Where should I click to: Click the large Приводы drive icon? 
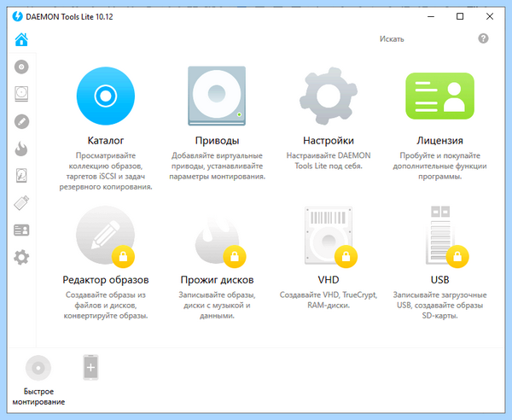click(217, 96)
